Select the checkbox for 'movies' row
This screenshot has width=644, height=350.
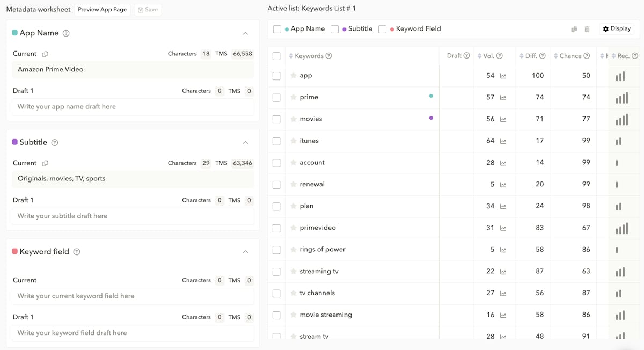276,119
